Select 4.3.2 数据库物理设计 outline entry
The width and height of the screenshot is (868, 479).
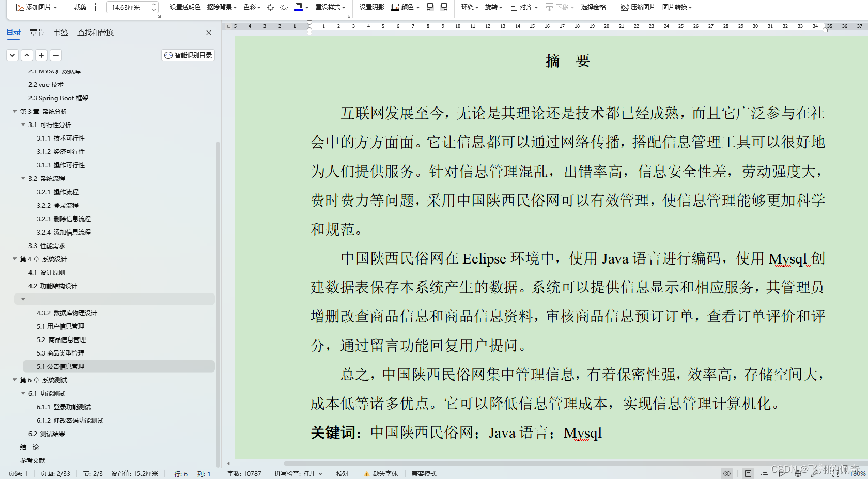[67, 313]
